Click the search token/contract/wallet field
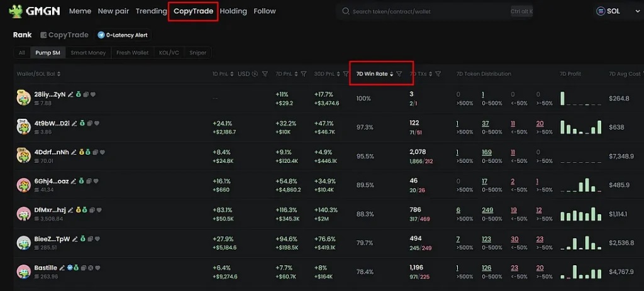644x291 pixels. (435, 11)
